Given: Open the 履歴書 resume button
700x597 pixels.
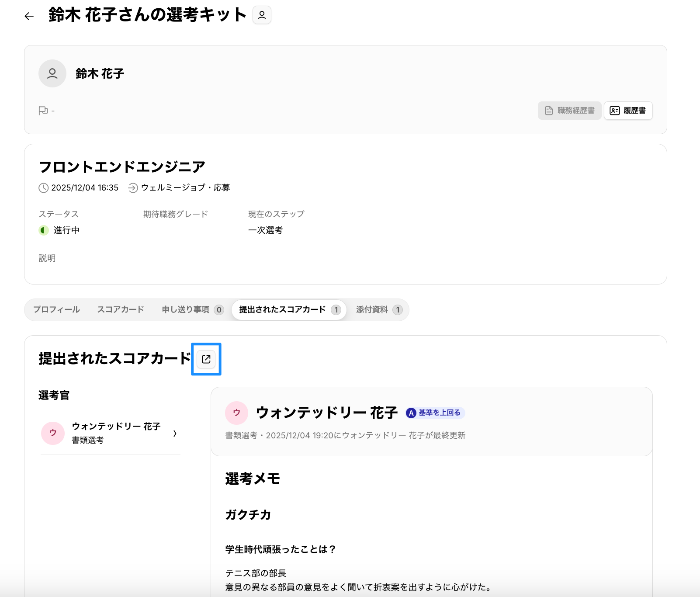Looking at the screenshot, I should coord(628,111).
